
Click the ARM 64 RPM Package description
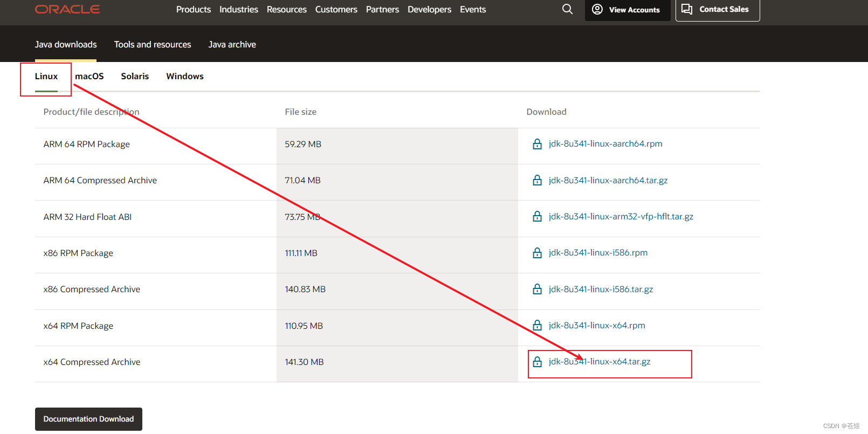click(x=87, y=144)
